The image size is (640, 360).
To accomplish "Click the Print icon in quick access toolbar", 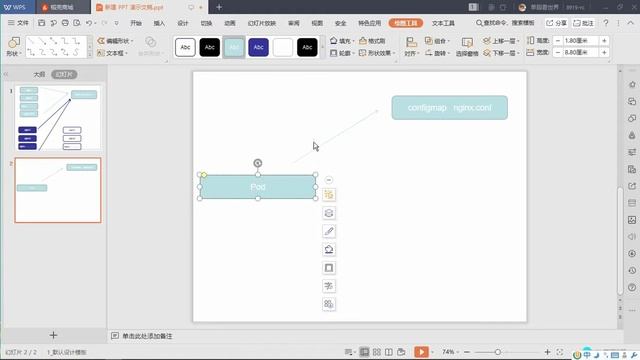I will [65, 23].
